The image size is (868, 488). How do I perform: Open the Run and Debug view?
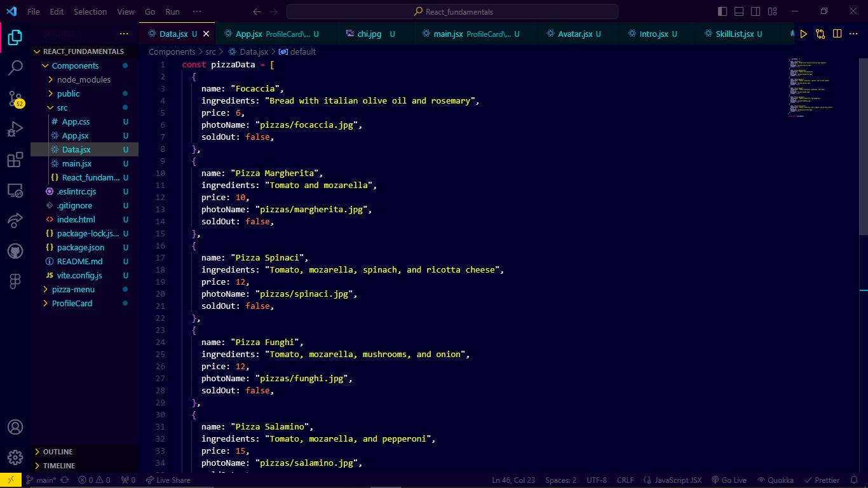[15, 129]
